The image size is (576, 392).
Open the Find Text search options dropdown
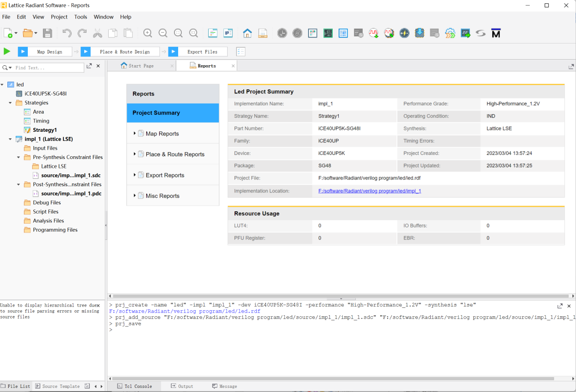(x=7, y=67)
